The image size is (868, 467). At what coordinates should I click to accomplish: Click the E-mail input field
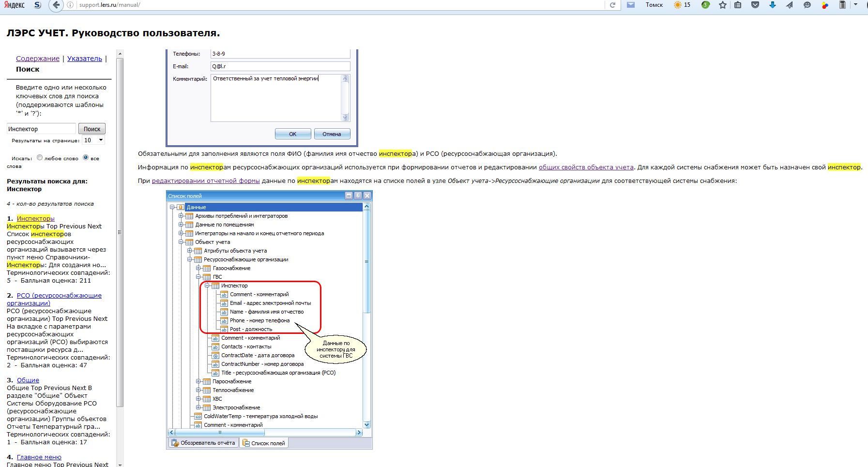[280, 66]
